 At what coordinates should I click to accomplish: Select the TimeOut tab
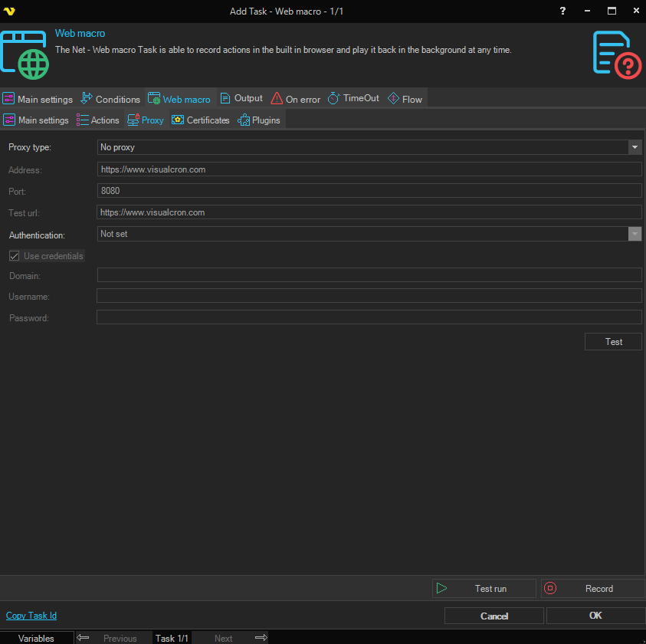tap(353, 99)
